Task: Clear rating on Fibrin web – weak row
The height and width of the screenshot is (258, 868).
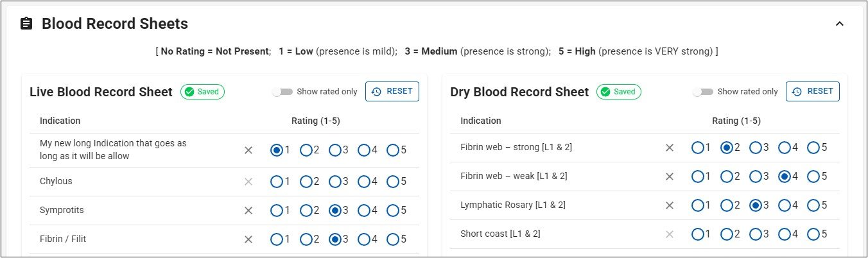Action: [669, 176]
